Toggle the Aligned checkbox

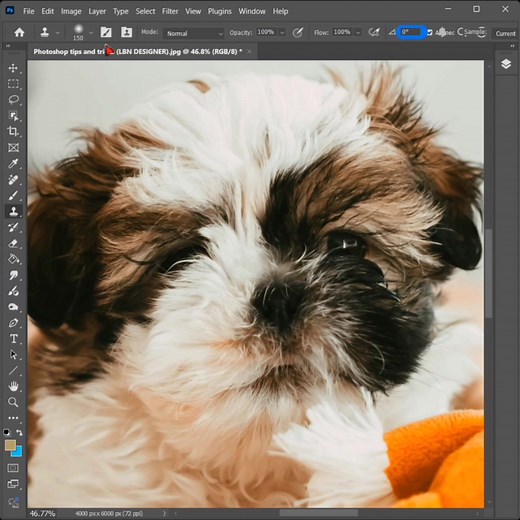point(430,32)
